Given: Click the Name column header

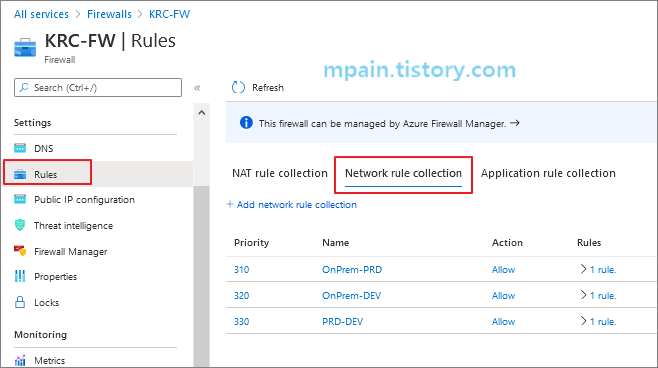Looking at the screenshot, I should [x=335, y=243].
